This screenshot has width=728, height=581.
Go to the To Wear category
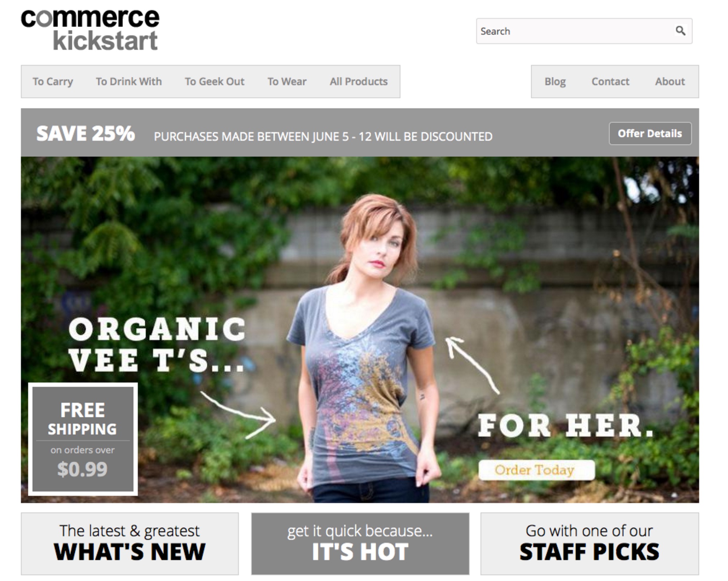tap(287, 82)
